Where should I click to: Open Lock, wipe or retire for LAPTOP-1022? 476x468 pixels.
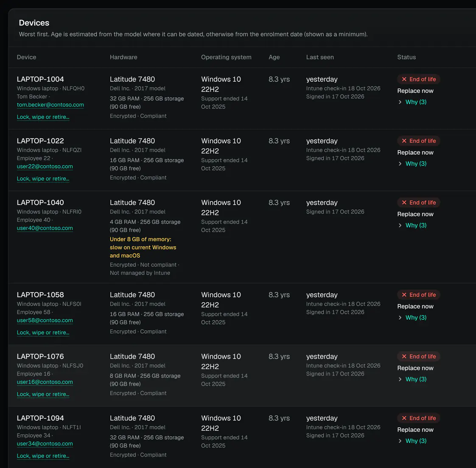click(x=43, y=179)
